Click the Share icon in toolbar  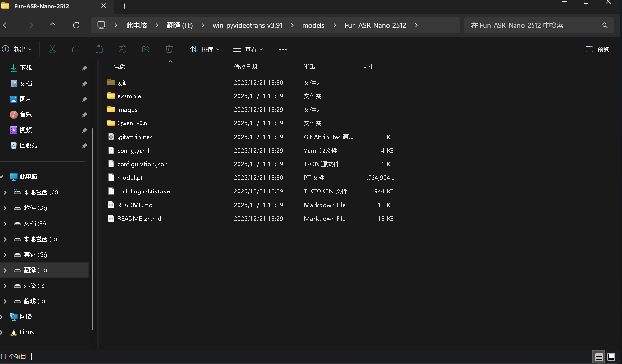pos(146,49)
